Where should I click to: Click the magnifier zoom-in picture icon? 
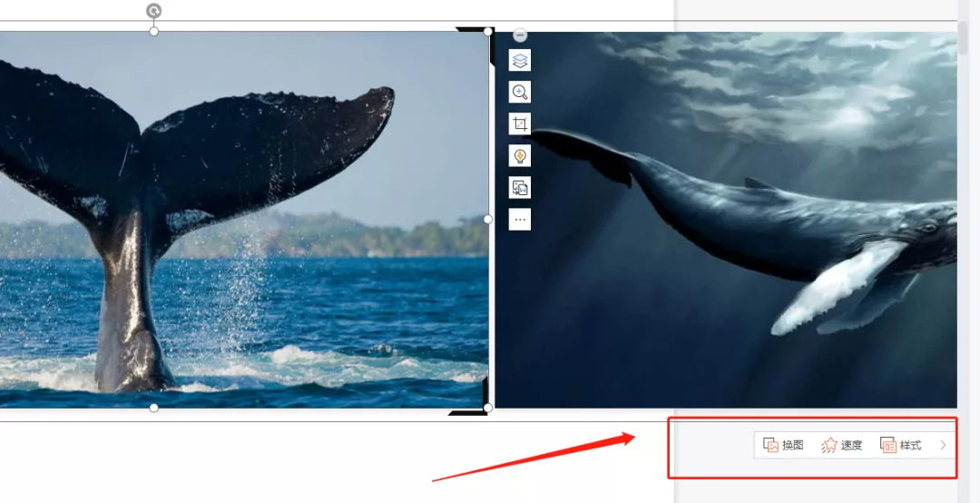click(520, 92)
